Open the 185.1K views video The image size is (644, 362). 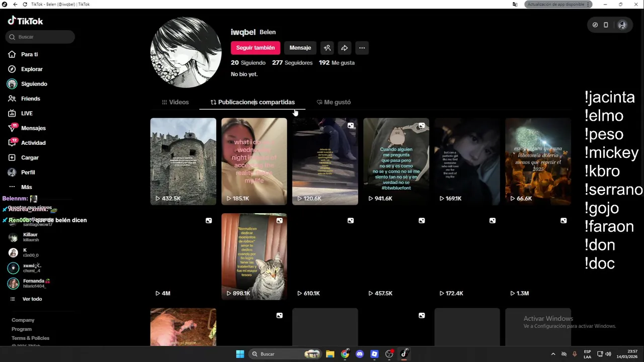pos(254,161)
